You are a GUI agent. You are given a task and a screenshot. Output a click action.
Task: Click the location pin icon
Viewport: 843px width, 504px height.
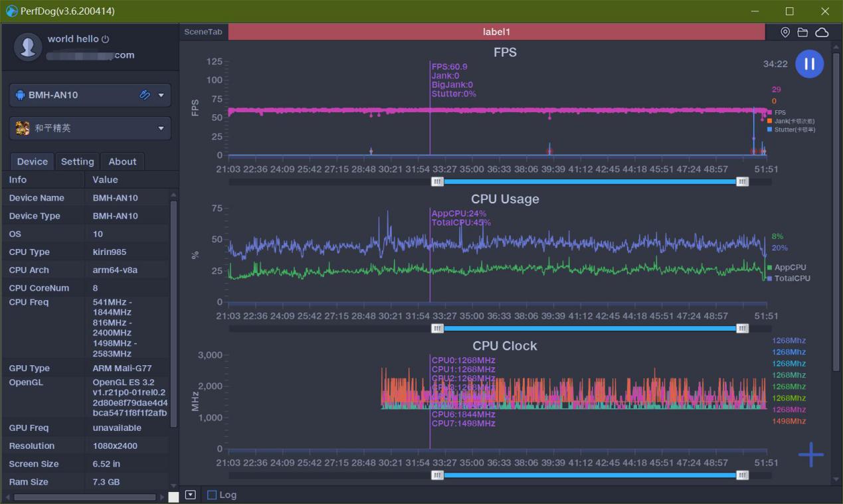785,33
